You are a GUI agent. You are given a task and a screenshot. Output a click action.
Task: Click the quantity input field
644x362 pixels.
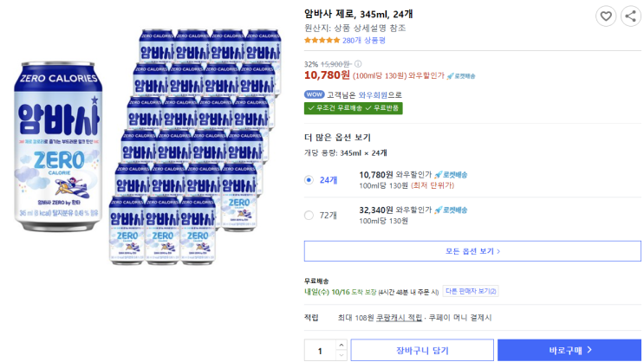pyautogui.click(x=320, y=350)
